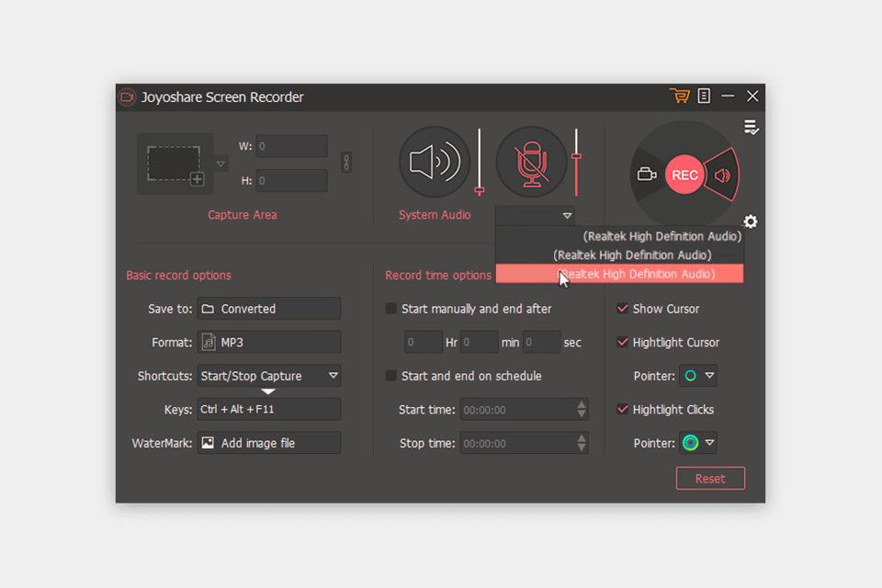Open the Capture Area selection tool

point(175,163)
